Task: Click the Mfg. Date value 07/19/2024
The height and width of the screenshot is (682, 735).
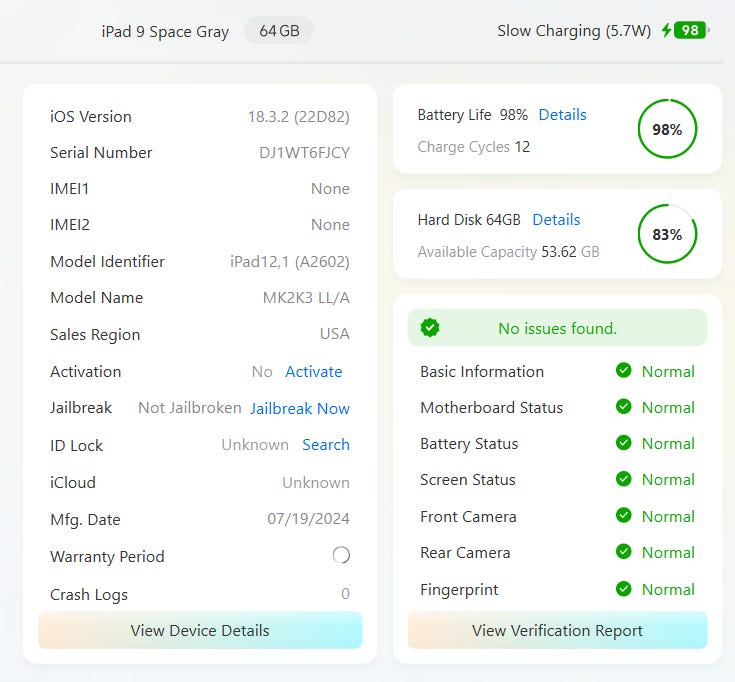Action: tap(308, 519)
